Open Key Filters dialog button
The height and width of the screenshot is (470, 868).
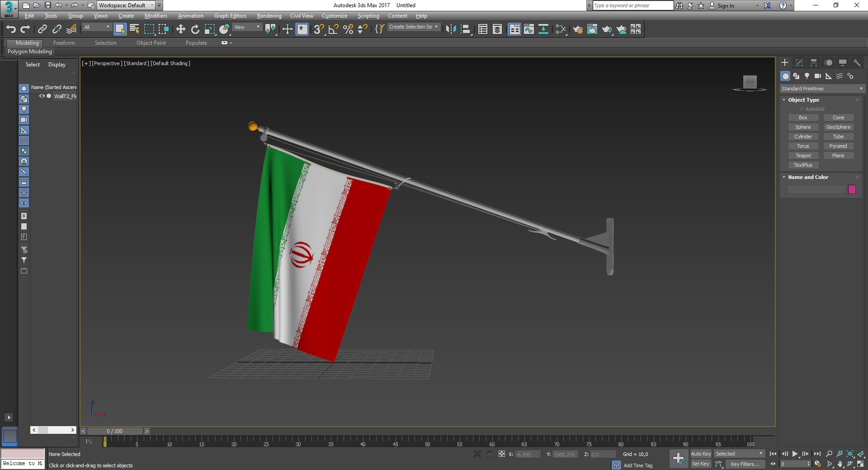tap(745, 464)
